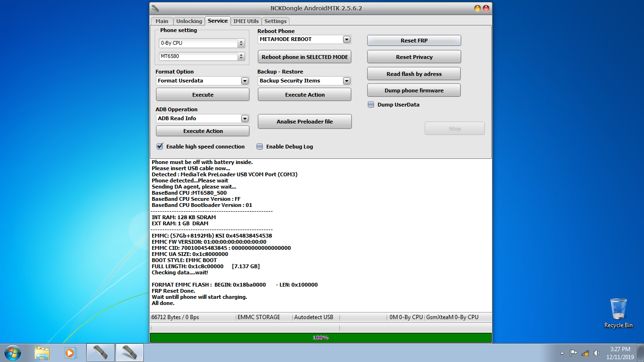The width and height of the screenshot is (644, 362).
Task: Click the 'EXT RAM: 1 GB DRAM' log line
Action: pyautogui.click(x=180, y=223)
